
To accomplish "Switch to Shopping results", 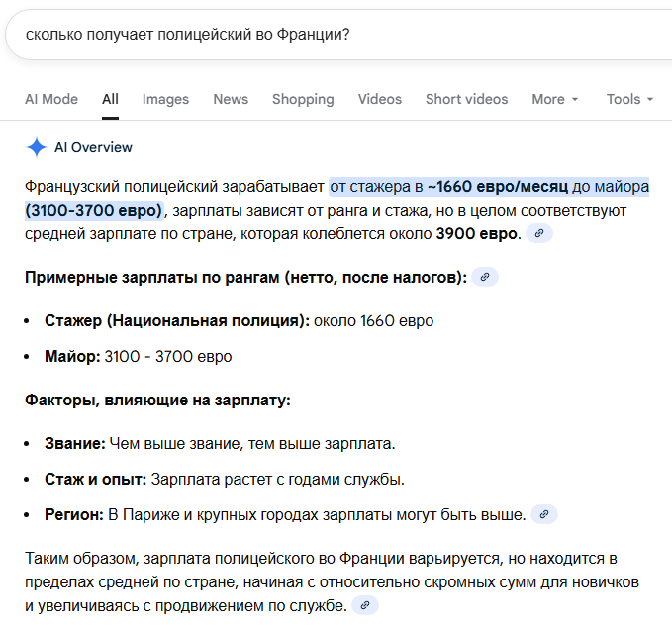I will 303,99.
